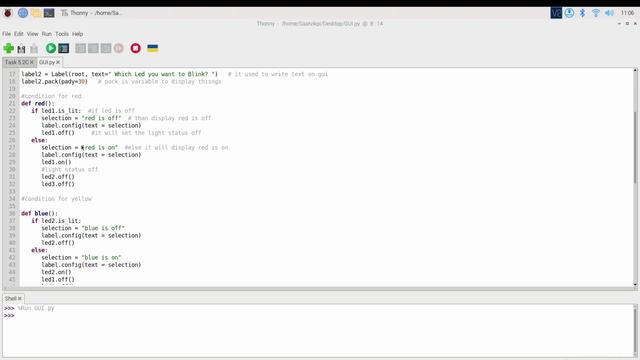Click the 'if led1.is_lit:' statement
This screenshot has height=360, width=640.
pos(56,111)
